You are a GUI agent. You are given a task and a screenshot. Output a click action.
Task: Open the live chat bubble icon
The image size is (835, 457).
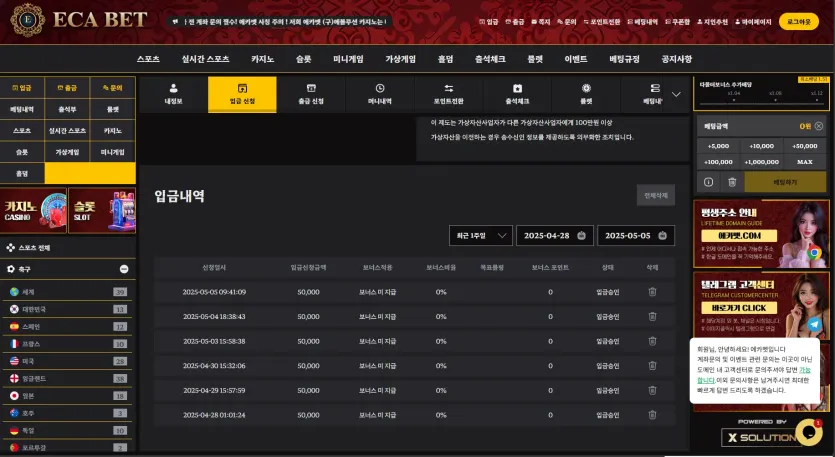point(808,432)
